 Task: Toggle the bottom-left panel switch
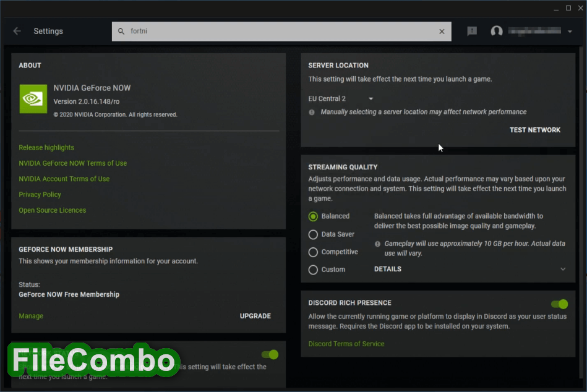tap(270, 355)
